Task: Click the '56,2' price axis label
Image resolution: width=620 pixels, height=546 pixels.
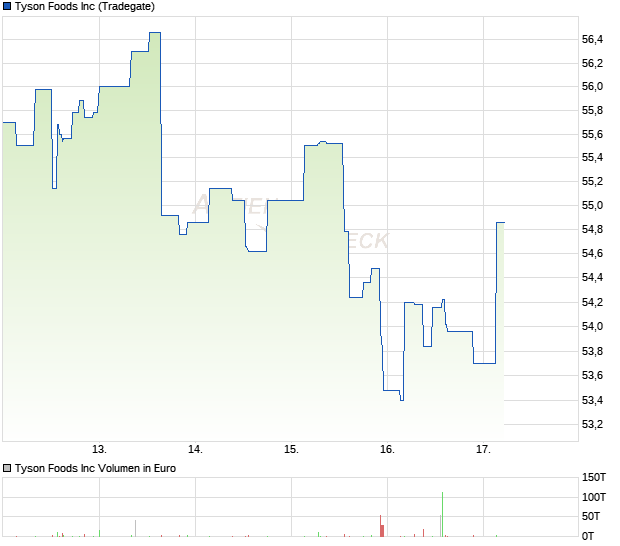Action: [x=592, y=63]
